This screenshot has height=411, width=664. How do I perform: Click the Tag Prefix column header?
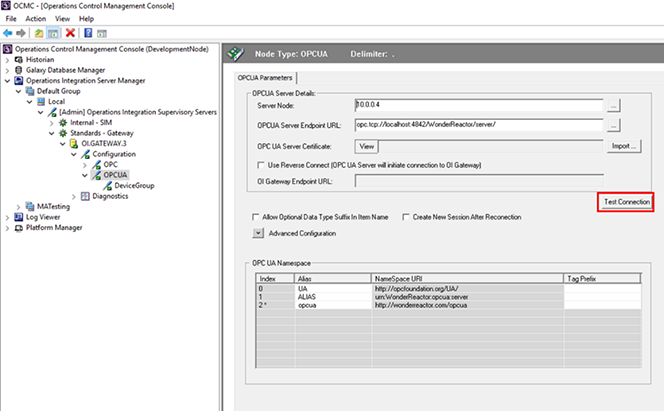pyautogui.click(x=602, y=279)
